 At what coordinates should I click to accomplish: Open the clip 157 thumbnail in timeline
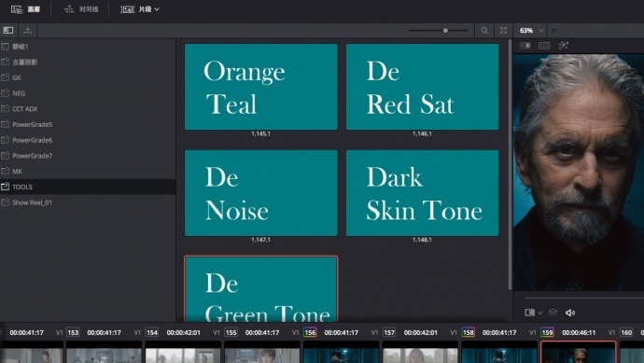click(x=420, y=353)
